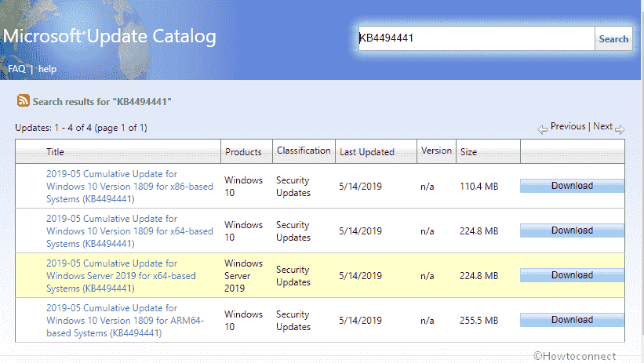Click the Search button
644x363 pixels.
(x=613, y=38)
